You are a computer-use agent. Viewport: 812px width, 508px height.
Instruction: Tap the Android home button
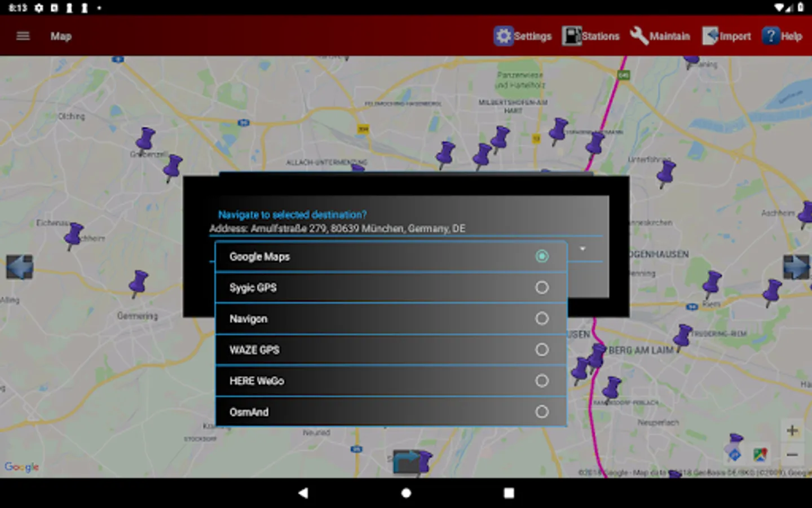[x=406, y=493]
